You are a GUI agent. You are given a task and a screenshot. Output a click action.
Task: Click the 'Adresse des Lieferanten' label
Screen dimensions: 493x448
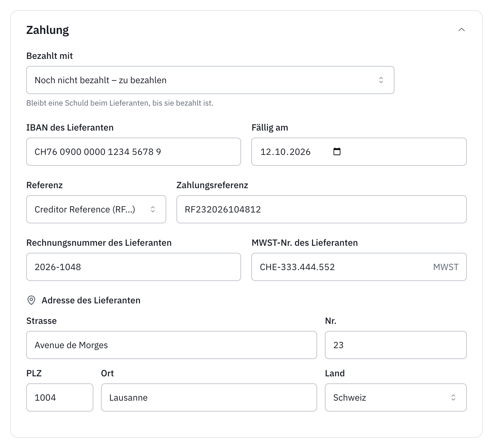coord(91,300)
